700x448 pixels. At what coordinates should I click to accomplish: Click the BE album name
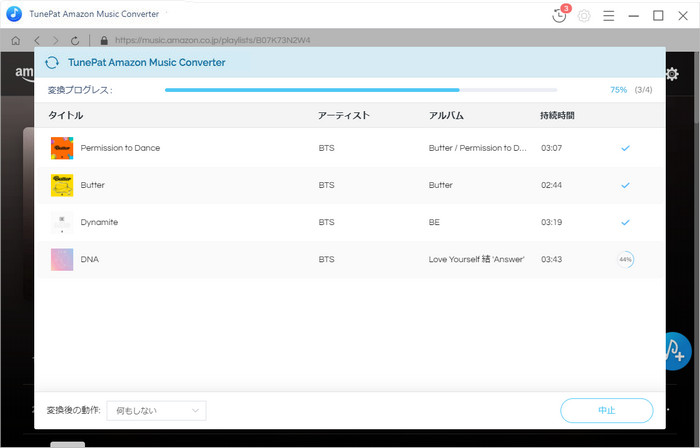tap(434, 222)
